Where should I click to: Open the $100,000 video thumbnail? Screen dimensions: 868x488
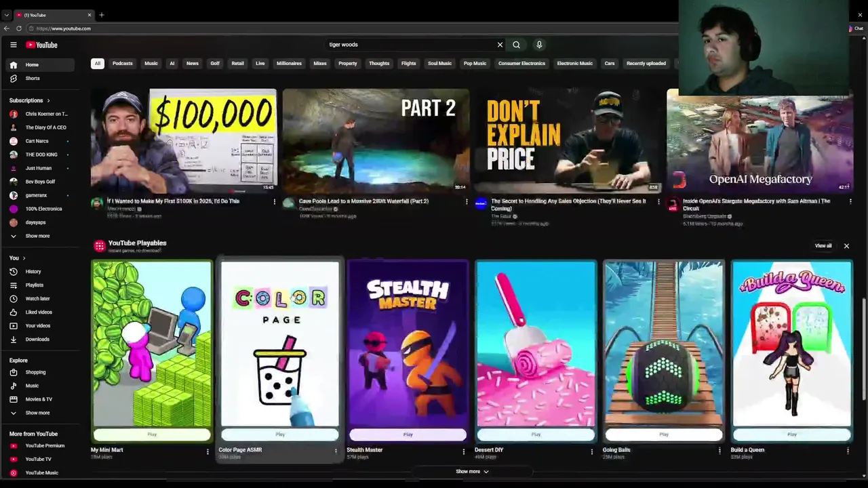184,141
